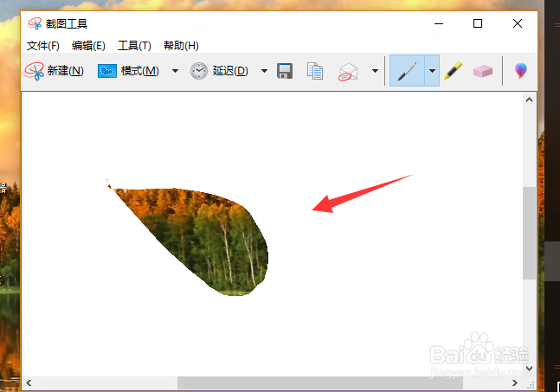Select the Pen tool
This screenshot has width=560, height=392.
click(407, 71)
